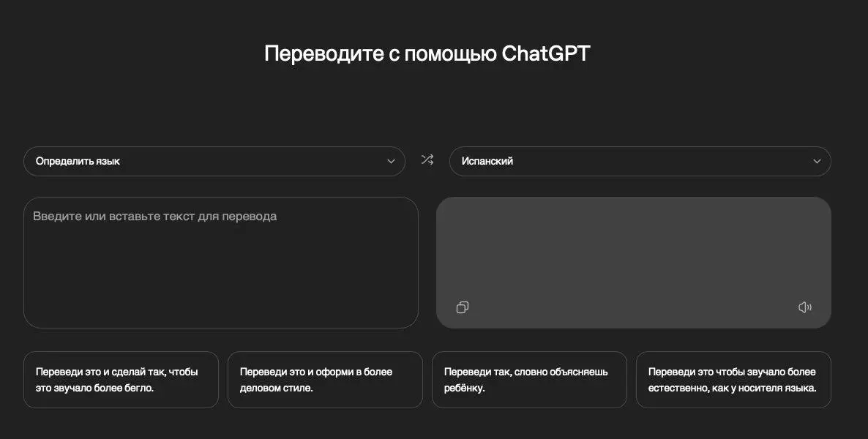Click the gray translation output panel
The width and height of the screenshot is (868, 439).
634,263
